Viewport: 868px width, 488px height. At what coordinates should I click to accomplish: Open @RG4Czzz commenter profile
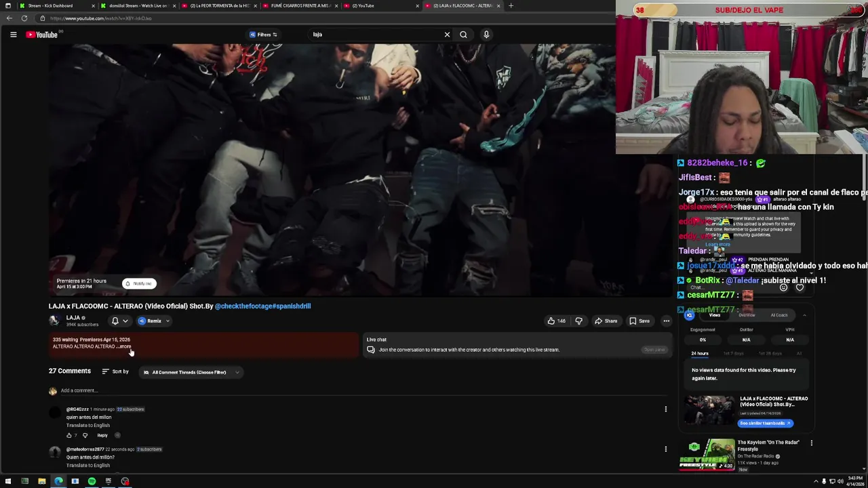[x=77, y=409]
